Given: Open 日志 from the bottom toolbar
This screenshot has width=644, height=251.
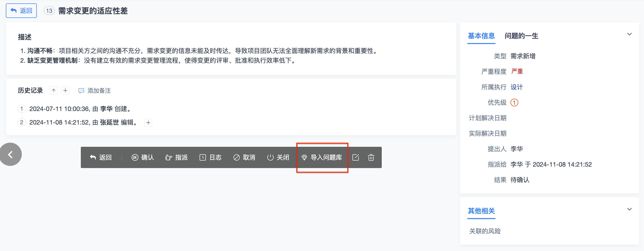Looking at the screenshot, I should coord(210,157).
